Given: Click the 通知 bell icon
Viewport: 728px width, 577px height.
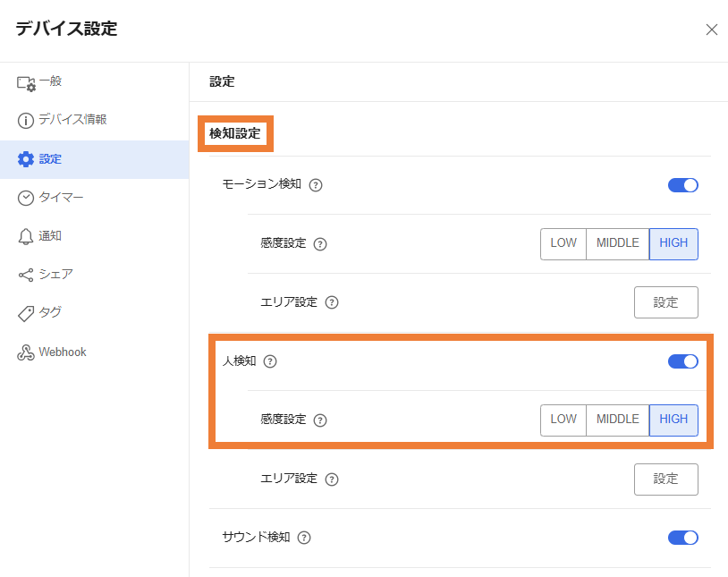Looking at the screenshot, I should (26, 236).
